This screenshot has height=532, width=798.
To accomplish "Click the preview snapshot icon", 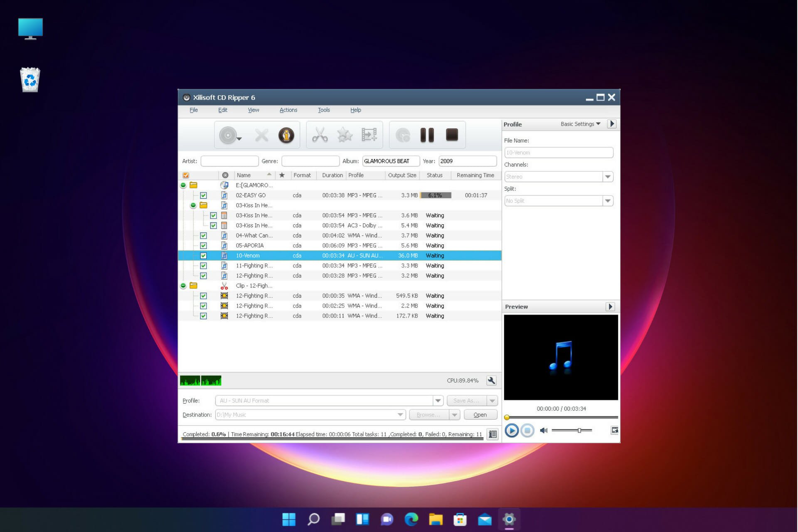I will pyautogui.click(x=614, y=430).
